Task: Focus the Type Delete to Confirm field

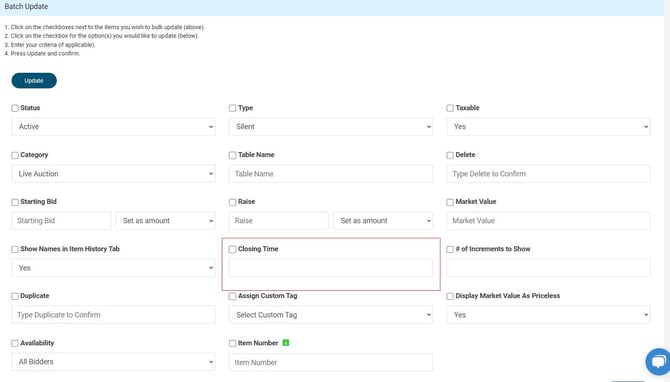Action: click(x=548, y=174)
